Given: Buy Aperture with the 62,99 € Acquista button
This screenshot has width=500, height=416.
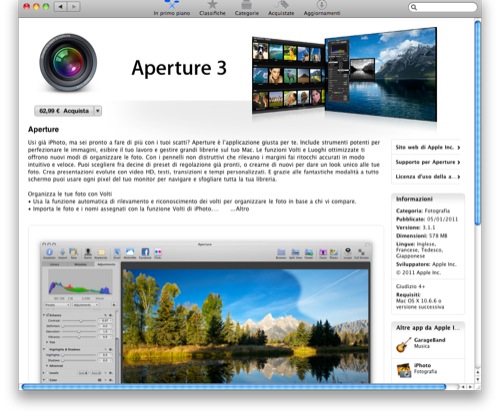Looking at the screenshot, I should tap(64, 111).
